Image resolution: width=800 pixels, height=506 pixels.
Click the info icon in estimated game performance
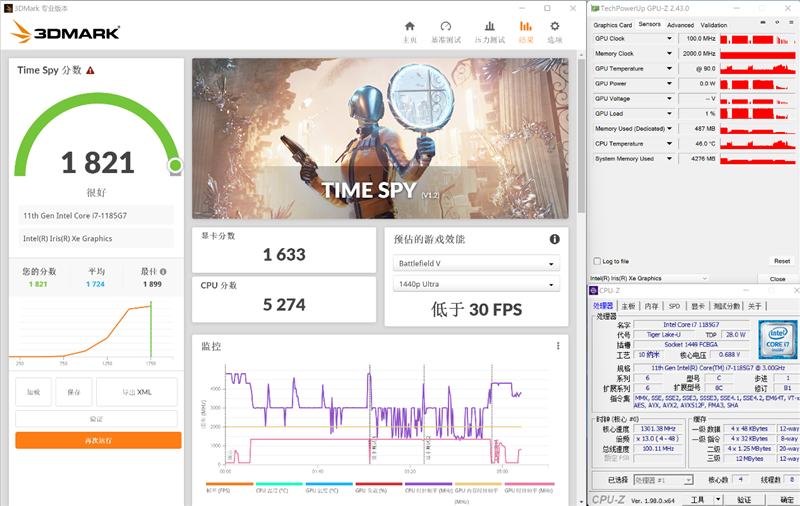click(x=555, y=239)
